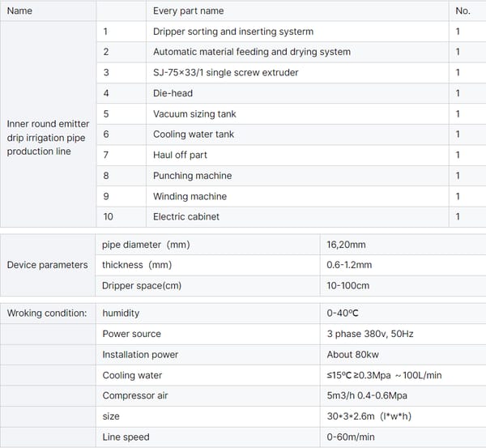Screen dimensions: 486x448
Task: Select 'Automatic material feeding and drying system' cell
Action: pos(252,52)
